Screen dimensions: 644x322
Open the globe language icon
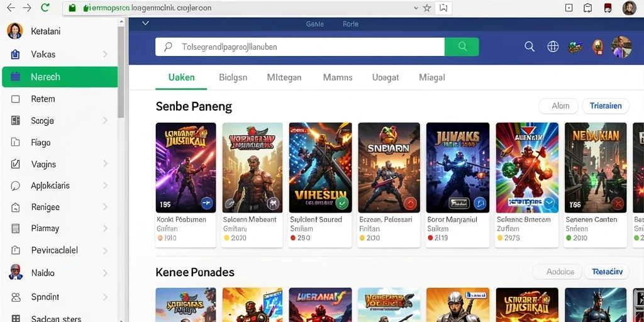click(553, 47)
